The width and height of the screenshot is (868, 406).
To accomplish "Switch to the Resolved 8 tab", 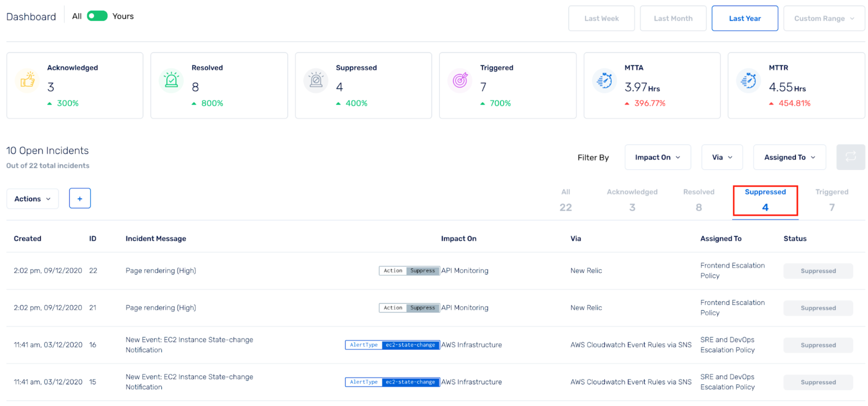I will [699, 200].
